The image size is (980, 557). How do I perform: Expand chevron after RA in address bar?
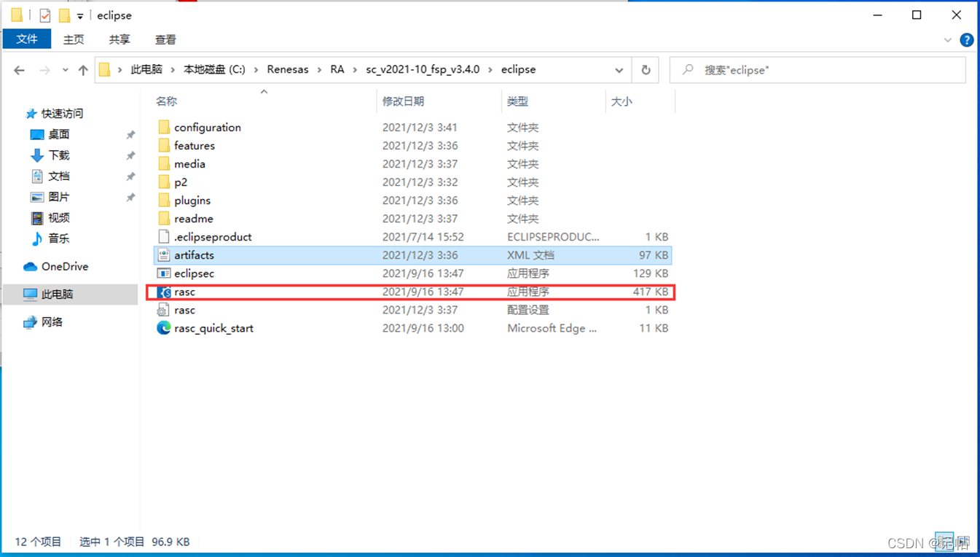coord(355,70)
